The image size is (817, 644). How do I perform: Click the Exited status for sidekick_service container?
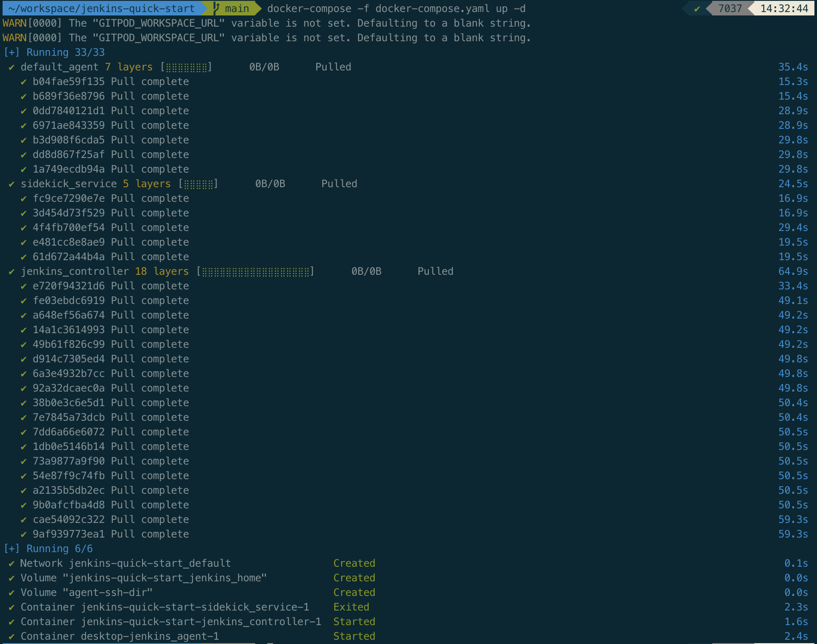(351, 607)
